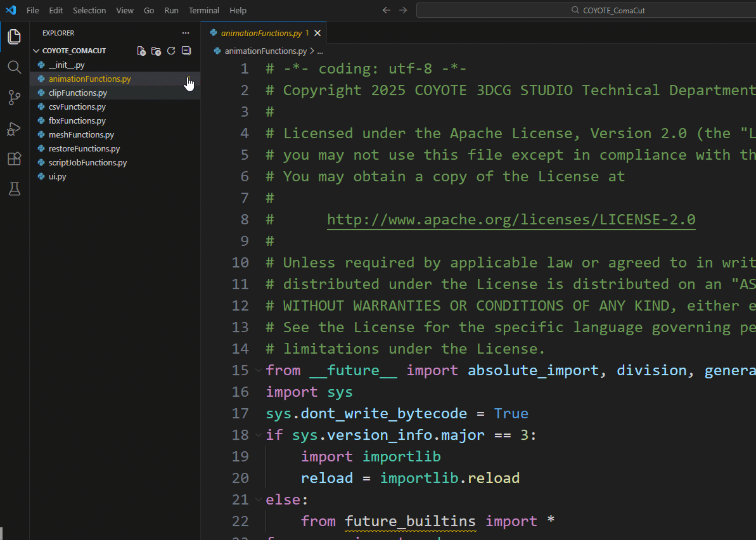Collapse all folders in Explorer
The image size is (756, 540).
click(186, 51)
